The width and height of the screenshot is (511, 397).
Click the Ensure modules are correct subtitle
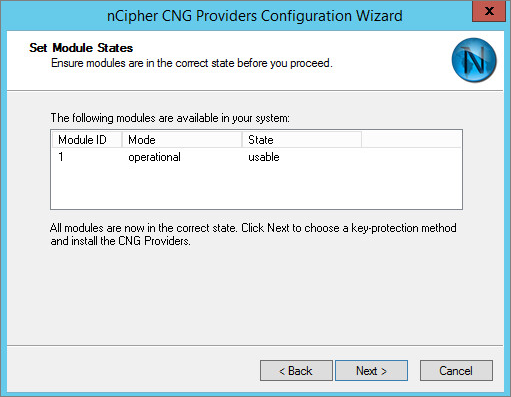pyautogui.click(x=192, y=63)
